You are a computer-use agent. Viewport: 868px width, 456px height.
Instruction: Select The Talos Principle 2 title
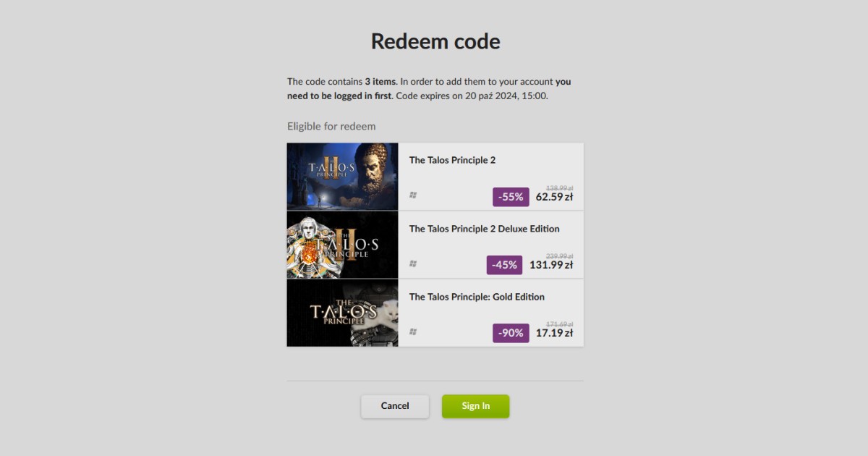(453, 160)
